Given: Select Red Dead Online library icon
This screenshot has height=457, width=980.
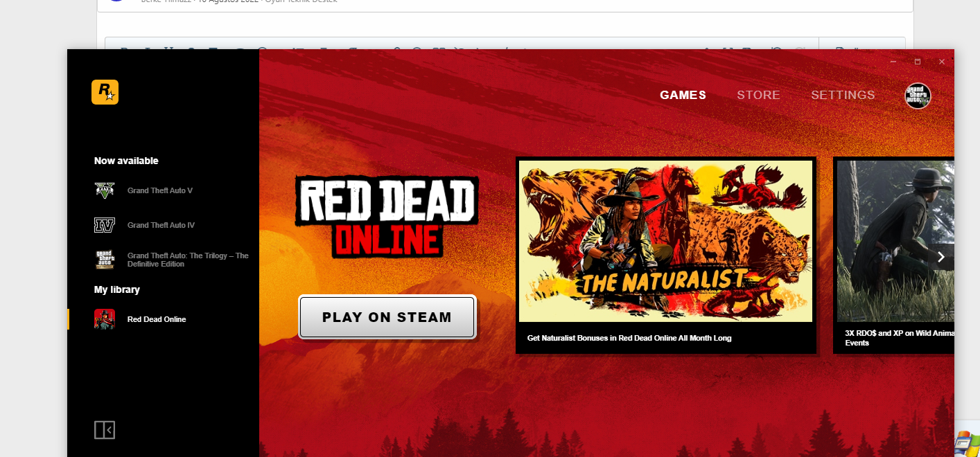Looking at the screenshot, I should (x=105, y=319).
